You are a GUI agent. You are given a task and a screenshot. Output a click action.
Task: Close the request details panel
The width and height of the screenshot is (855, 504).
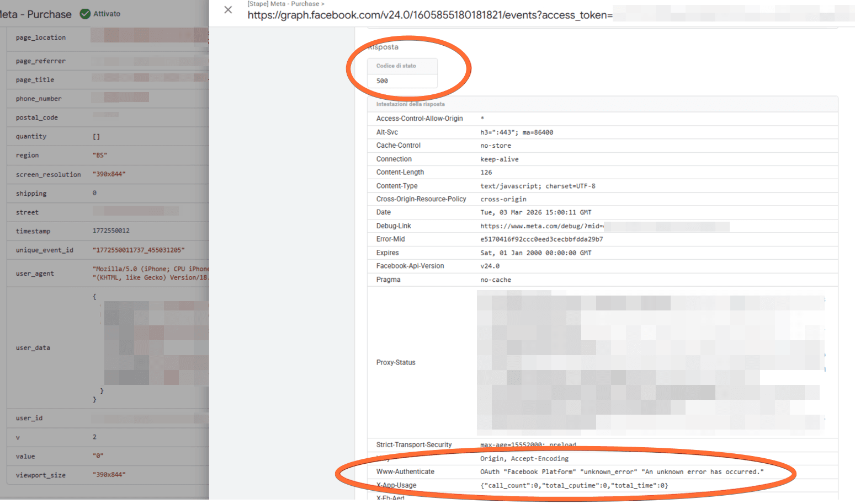click(228, 10)
